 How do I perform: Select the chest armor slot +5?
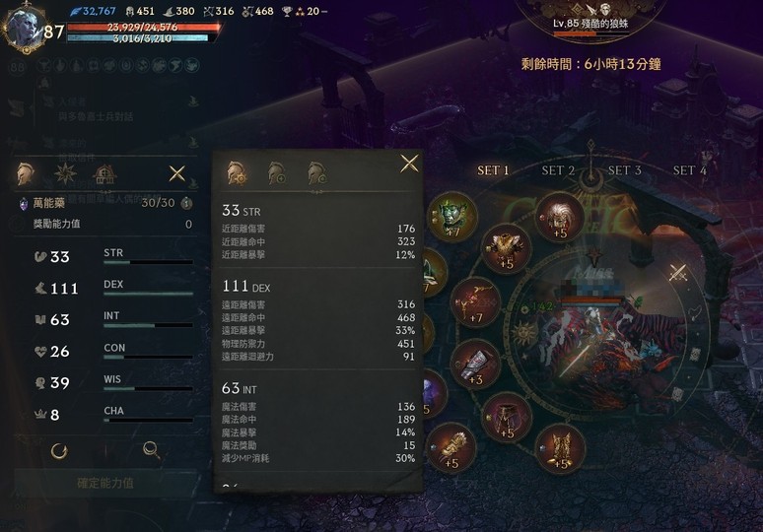[506, 249]
